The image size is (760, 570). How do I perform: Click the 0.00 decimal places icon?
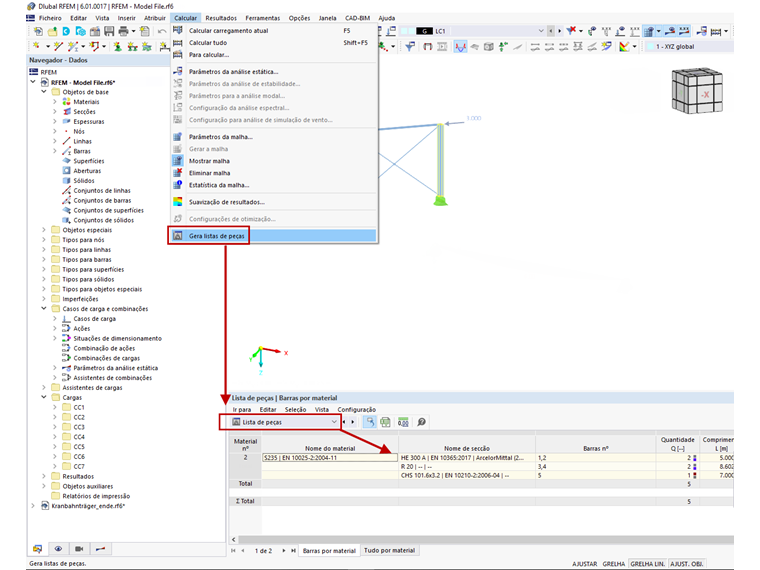click(403, 422)
